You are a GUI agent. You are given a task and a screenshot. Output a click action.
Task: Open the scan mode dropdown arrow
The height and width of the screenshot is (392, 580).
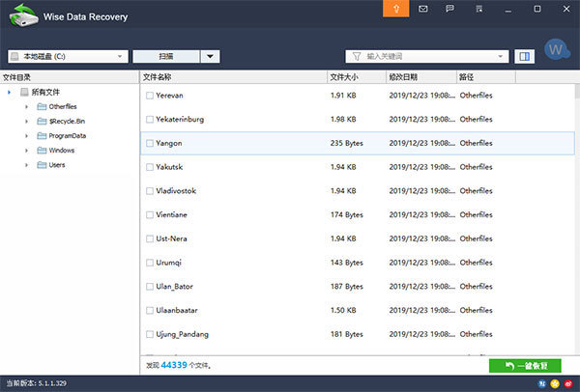point(210,57)
